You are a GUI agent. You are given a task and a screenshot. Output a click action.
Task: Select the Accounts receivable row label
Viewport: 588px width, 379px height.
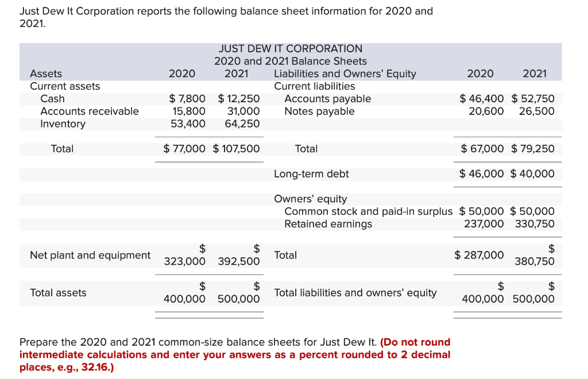click(x=89, y=111)
